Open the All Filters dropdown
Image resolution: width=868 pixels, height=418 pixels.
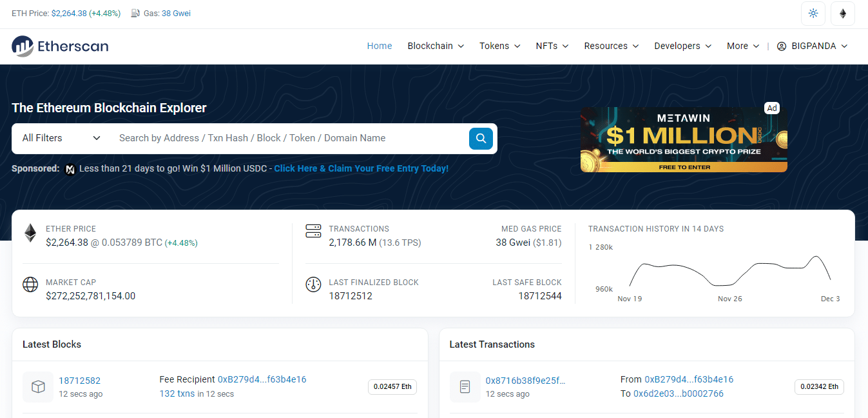[60, 138]
